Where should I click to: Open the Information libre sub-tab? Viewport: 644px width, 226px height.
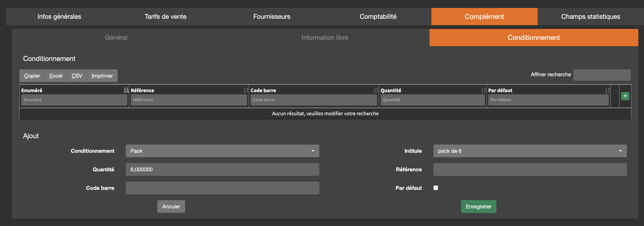[x=324, y=37]
